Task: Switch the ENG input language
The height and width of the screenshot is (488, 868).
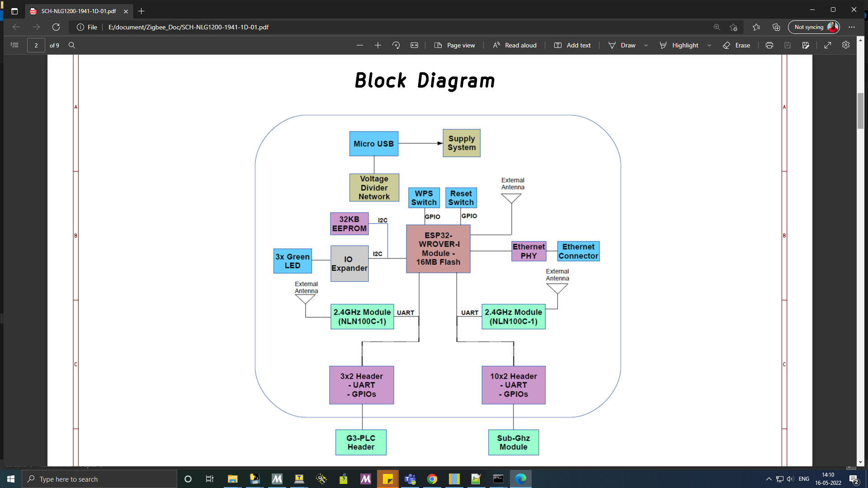Action: (804, 479)
